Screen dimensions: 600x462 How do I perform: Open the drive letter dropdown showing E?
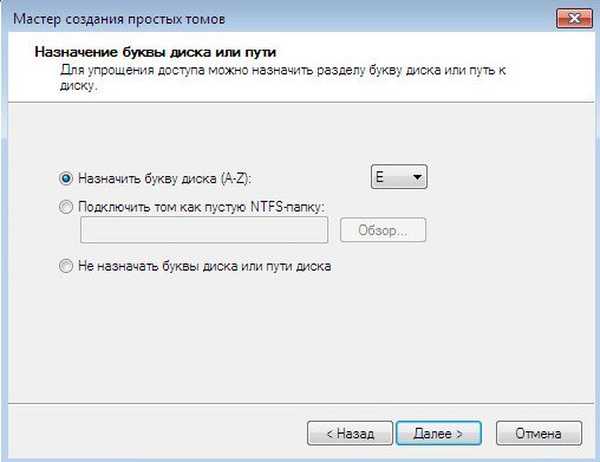coord(399,178)
